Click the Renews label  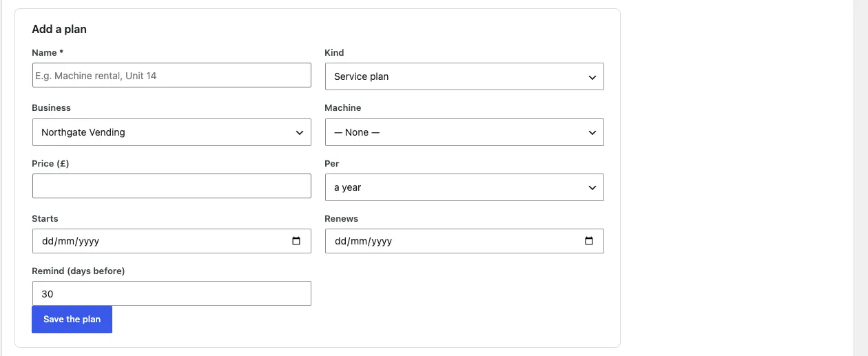[x=342, y=219]
